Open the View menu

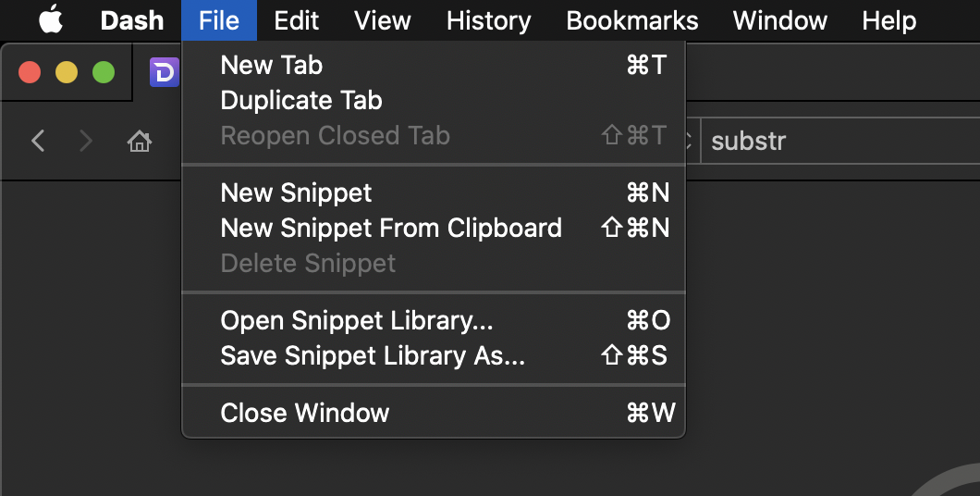382,20
